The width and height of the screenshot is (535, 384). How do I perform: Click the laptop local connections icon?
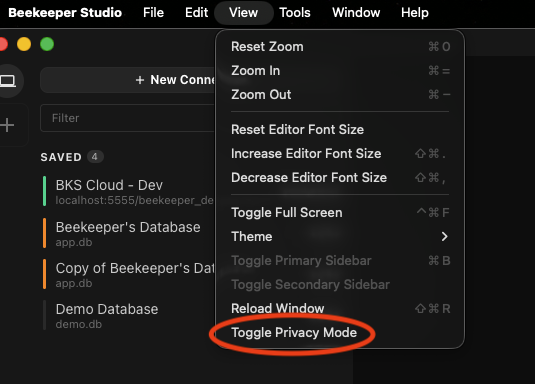coord(8,81)
